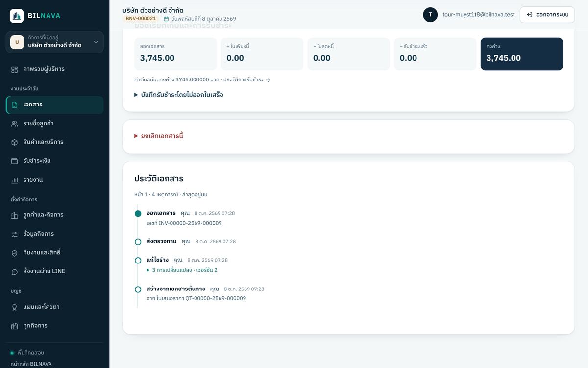The image size is (588, 368).
Task: Click the chat bubble icon beside สั่งงานผ่าน LINE
Action: point(15,272)
